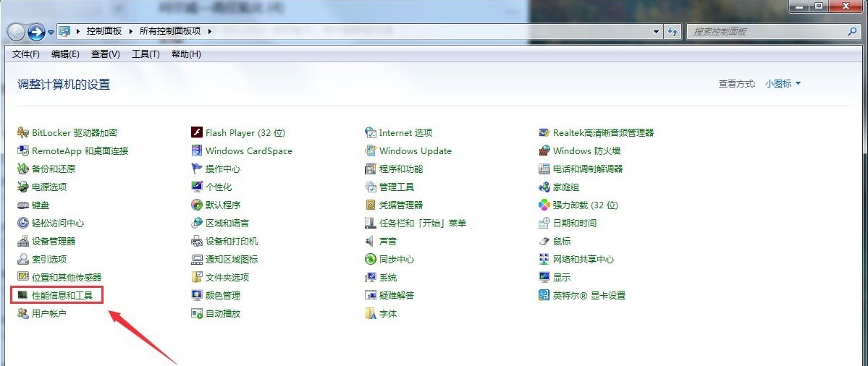868x366 pixels.
Task: Open the 文件(F) menu
Action: 26,54
